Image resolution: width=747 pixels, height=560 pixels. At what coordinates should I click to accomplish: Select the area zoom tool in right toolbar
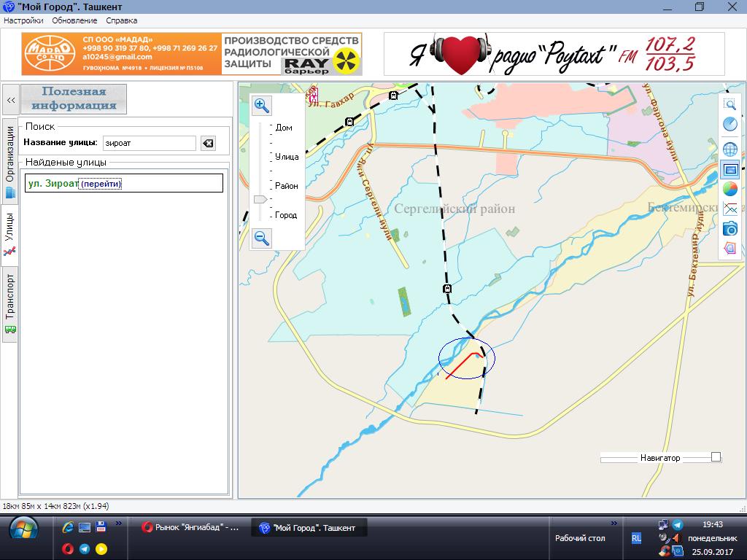pos(729,104)
